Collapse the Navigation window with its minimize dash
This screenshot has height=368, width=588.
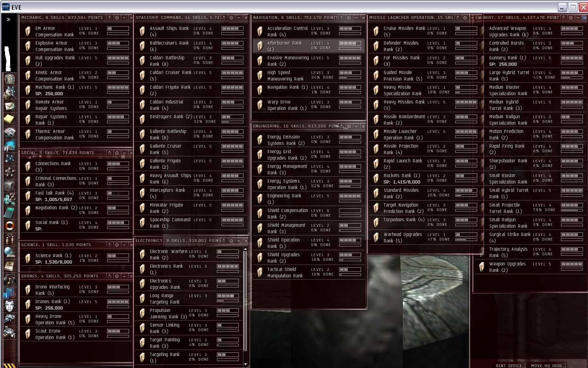356,17
